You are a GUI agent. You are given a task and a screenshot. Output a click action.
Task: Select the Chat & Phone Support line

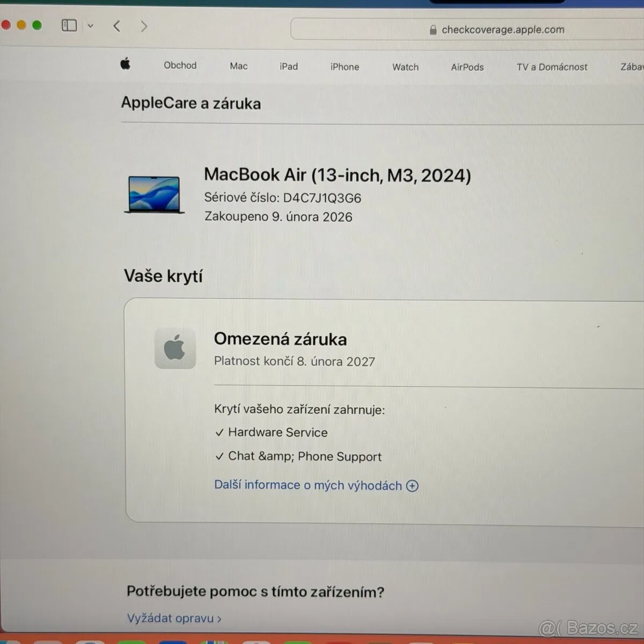pyautogui.click(x=298, y=457)
